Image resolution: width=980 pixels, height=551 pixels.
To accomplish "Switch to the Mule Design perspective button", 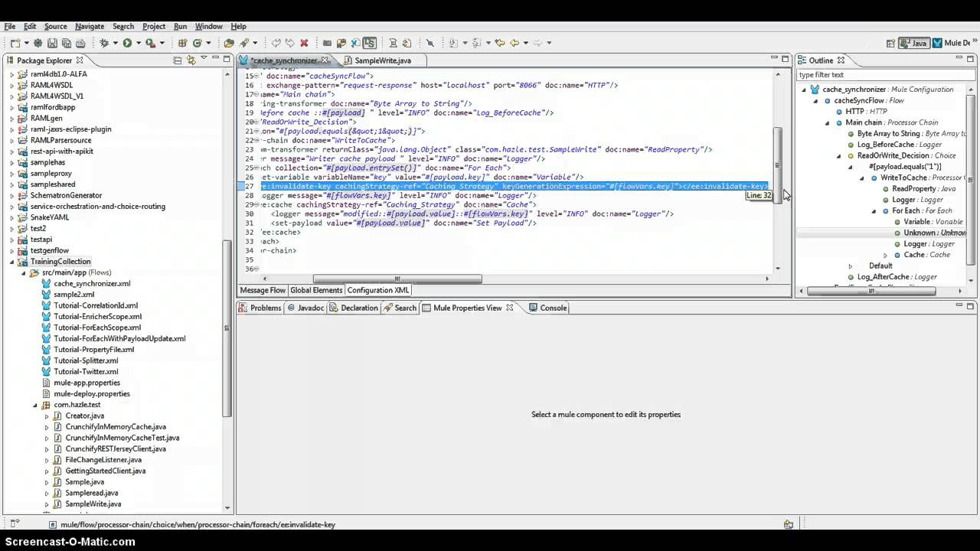I will [x=952, y=43].
